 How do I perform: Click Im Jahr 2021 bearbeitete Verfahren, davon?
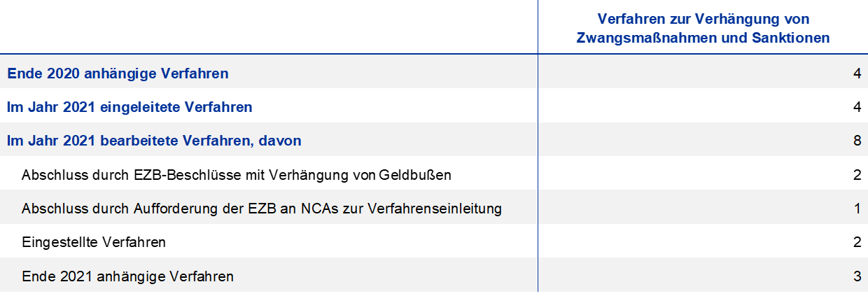[154, 141]
